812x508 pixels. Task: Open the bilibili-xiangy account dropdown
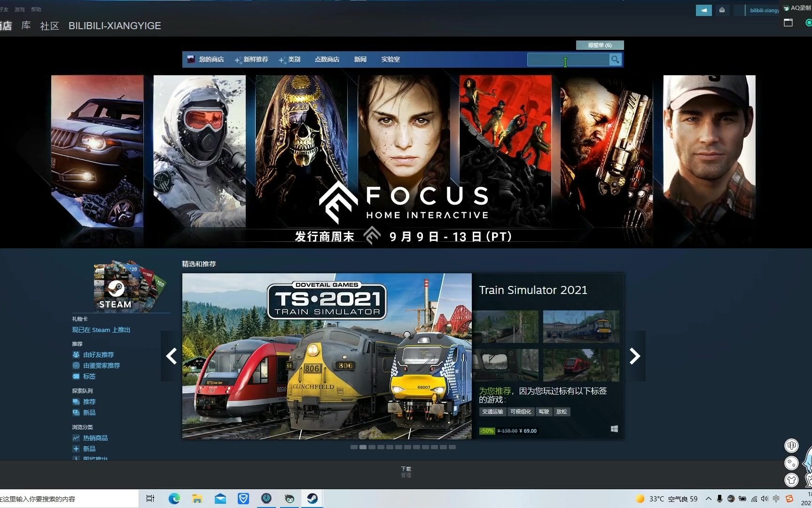(x=765, y=10)
